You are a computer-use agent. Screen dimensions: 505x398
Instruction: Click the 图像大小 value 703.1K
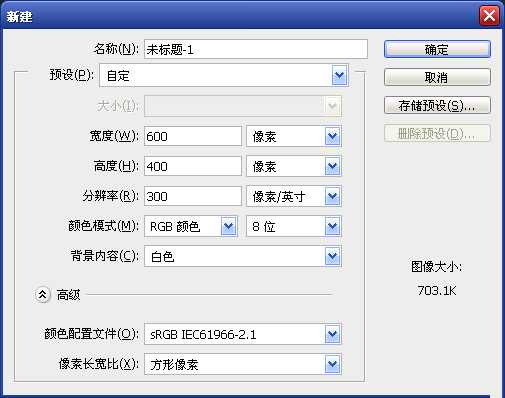coord(437,291)
